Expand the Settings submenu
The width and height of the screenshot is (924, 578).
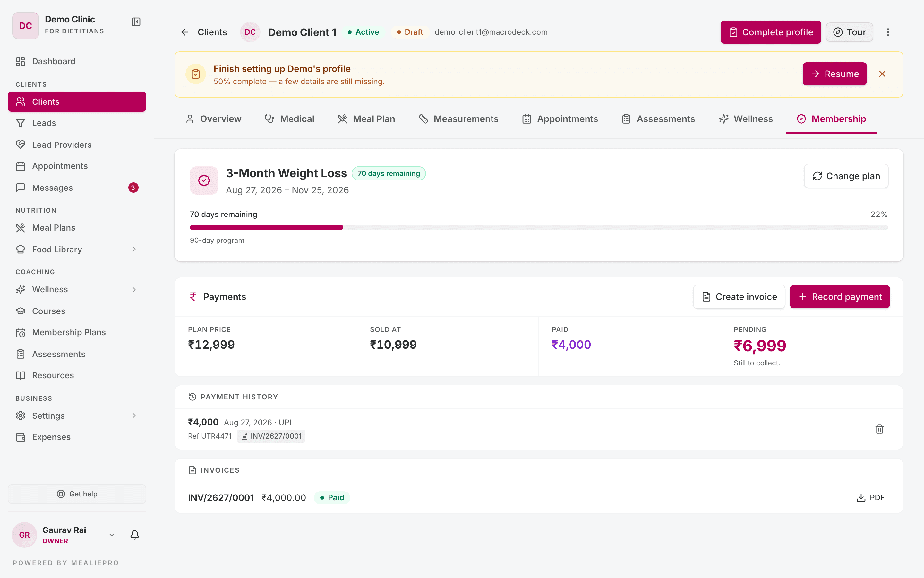[134, 416]
